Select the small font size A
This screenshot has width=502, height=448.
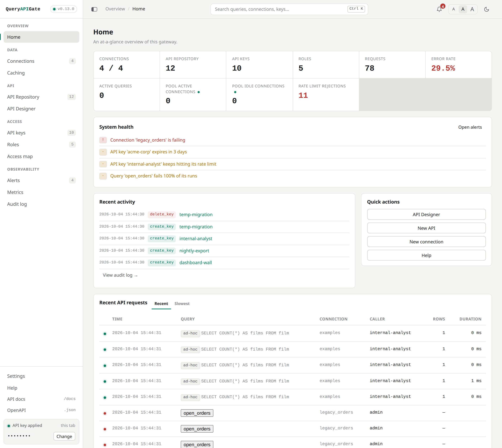pos(453,9)
